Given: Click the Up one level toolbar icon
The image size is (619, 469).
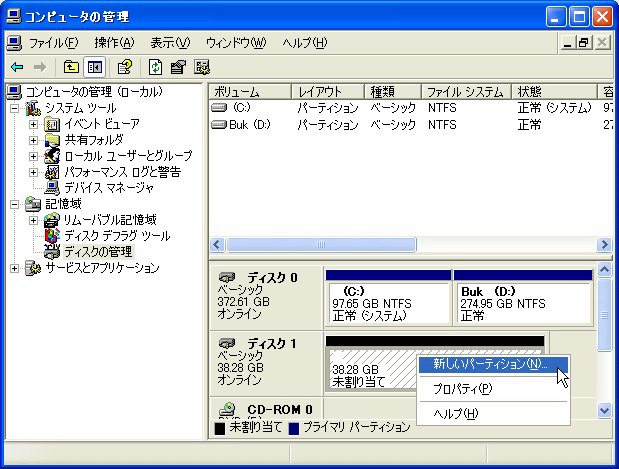Looking at the screenshot, I should click(71, 67).
